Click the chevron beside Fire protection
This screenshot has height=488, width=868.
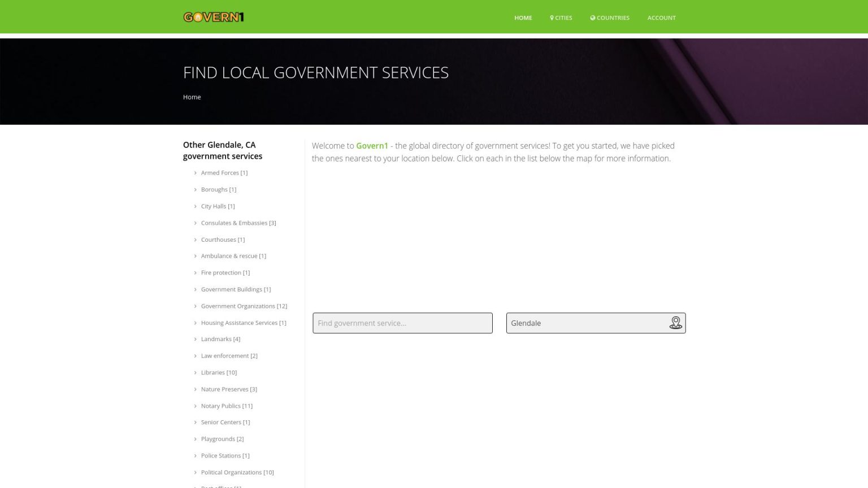click(x=196, y=273)
